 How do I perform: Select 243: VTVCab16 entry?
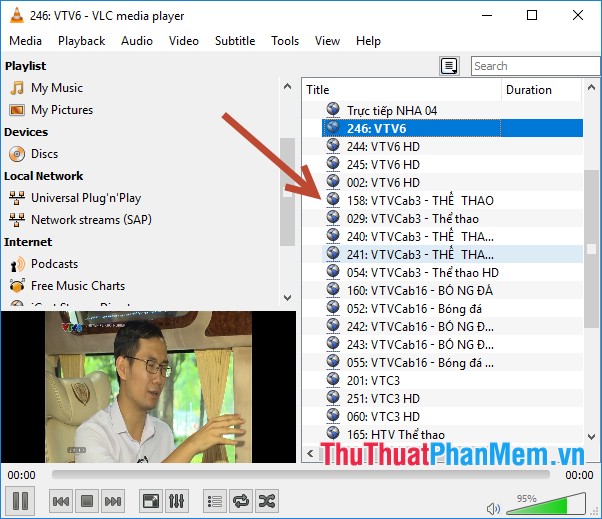[420, 345]
